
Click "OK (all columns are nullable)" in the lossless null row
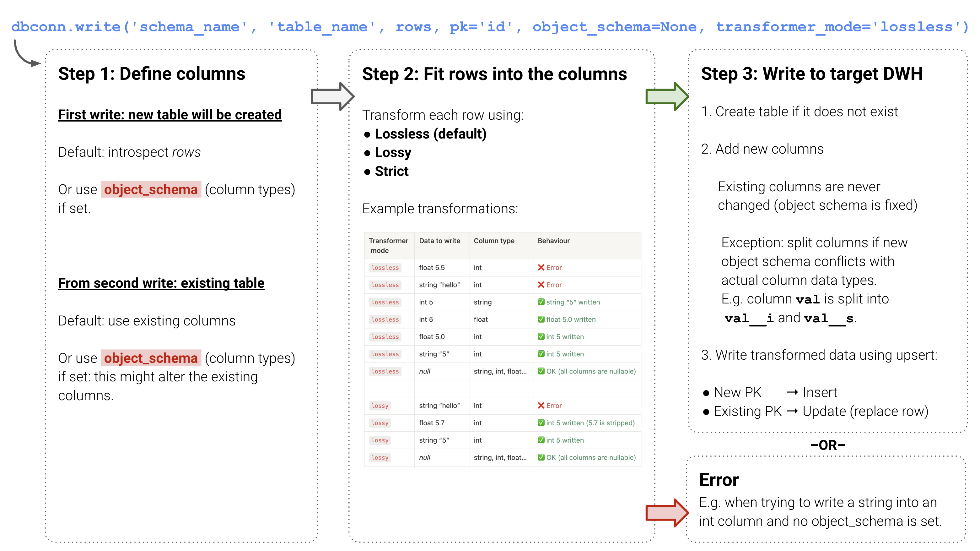pos(591,371)
